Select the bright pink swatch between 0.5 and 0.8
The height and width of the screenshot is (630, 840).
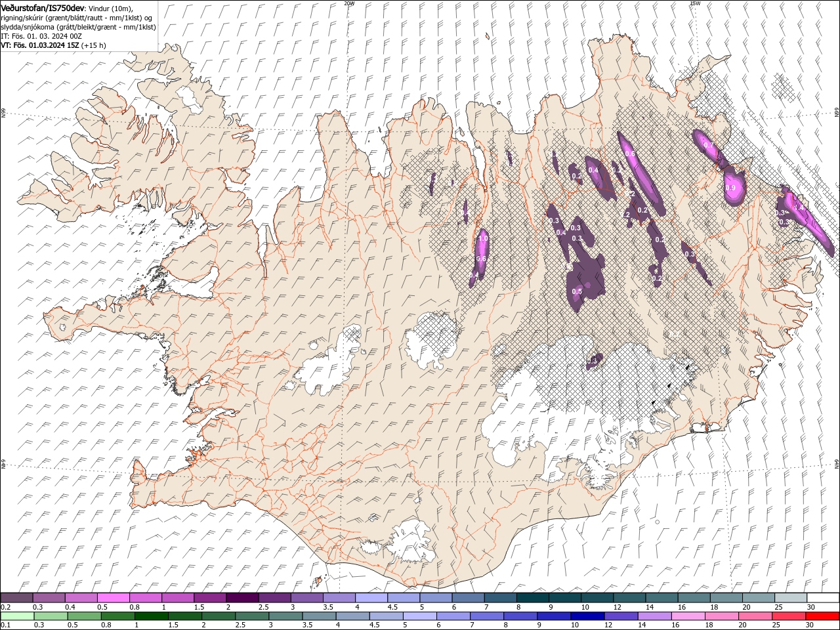pyautogui.click(x=113, y=598)
